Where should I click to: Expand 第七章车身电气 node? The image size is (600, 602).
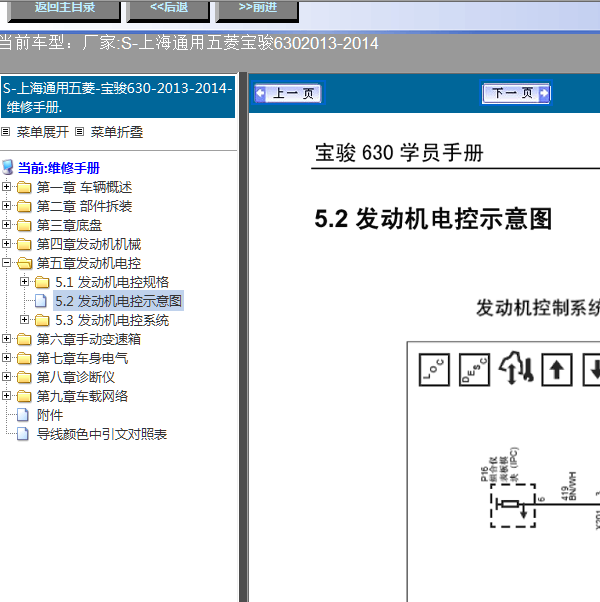[x=6, y=358]
